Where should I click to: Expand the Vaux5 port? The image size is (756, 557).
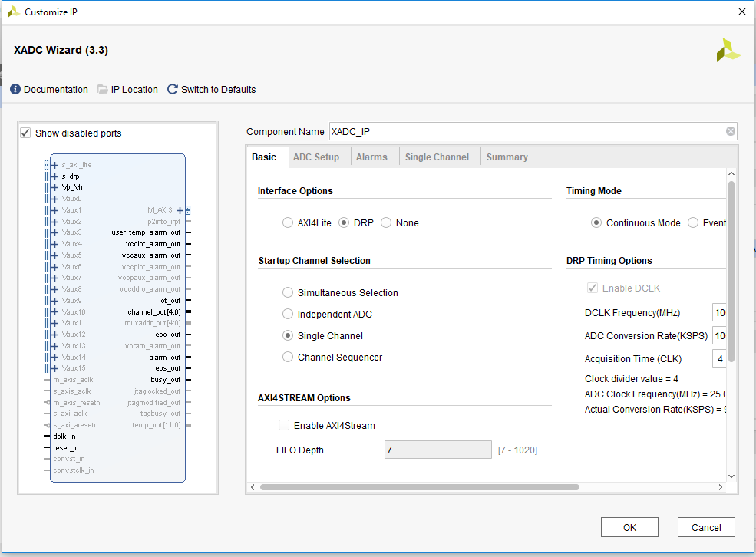tap(55, 255)
